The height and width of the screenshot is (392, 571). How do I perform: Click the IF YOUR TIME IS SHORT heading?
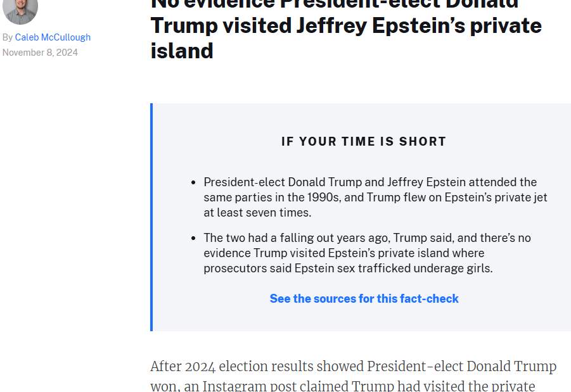point(364,141)
